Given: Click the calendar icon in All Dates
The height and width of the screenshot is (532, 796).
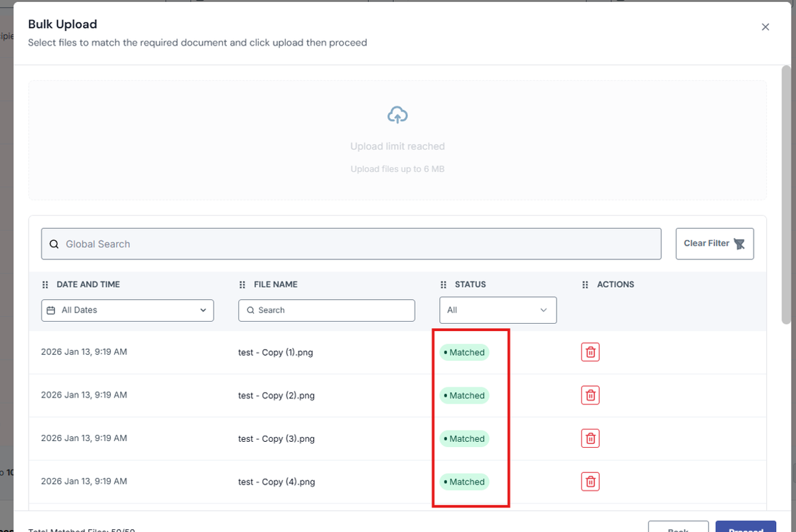Looking at the screenshot, I should [51, 310].
